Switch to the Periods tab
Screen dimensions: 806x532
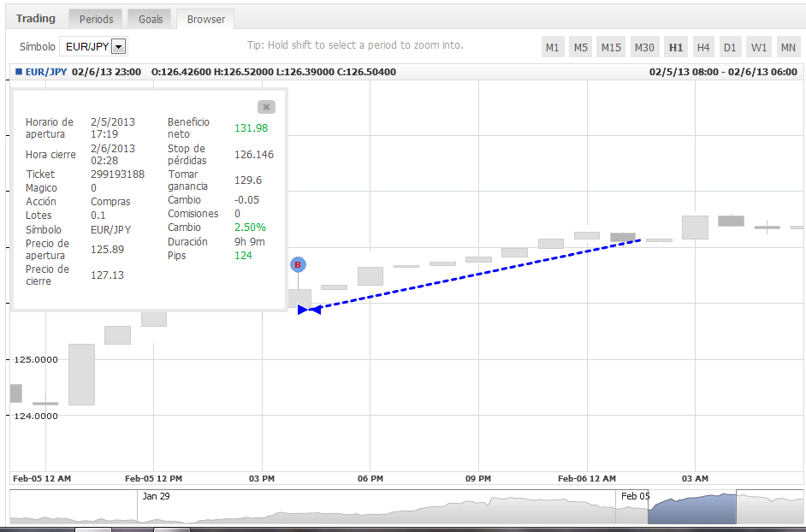96,20
